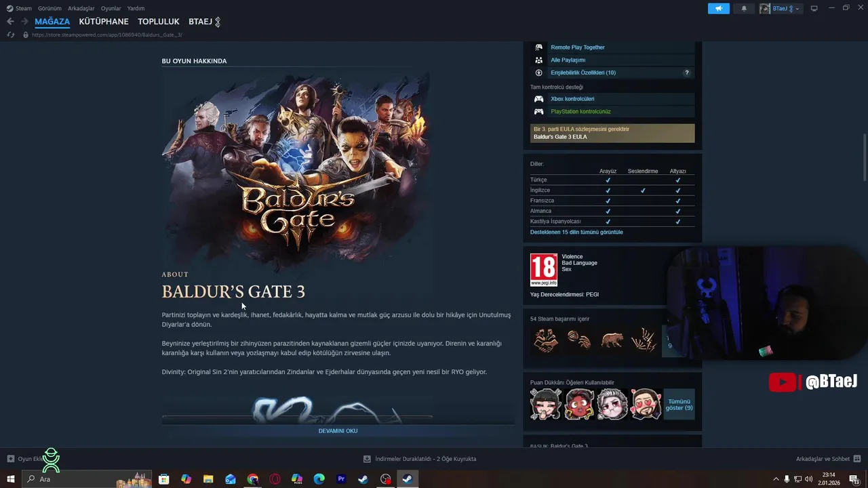The image size is (868, 488).
Task: Click the PEGI 18 rating badge
Action: coord(544,270)
